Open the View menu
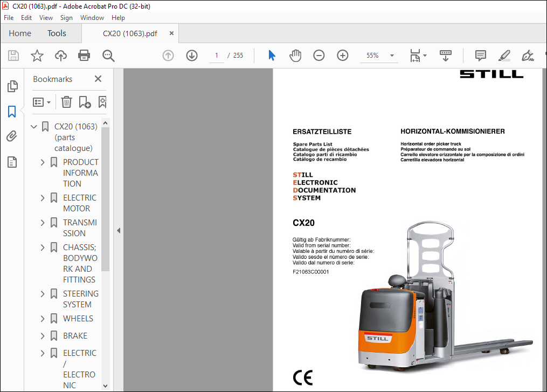The image size is (547, 392). (x=46, y=17)
